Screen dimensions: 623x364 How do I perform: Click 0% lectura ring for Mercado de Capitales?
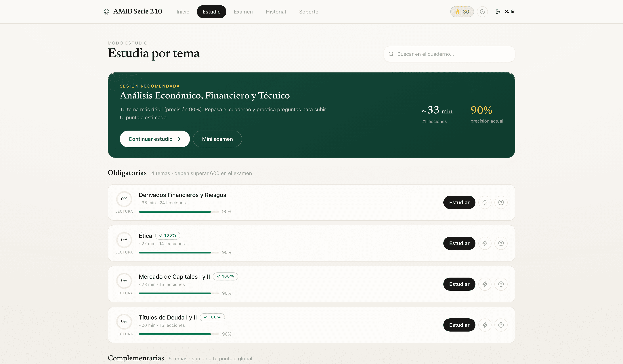(x=124, y=281)
